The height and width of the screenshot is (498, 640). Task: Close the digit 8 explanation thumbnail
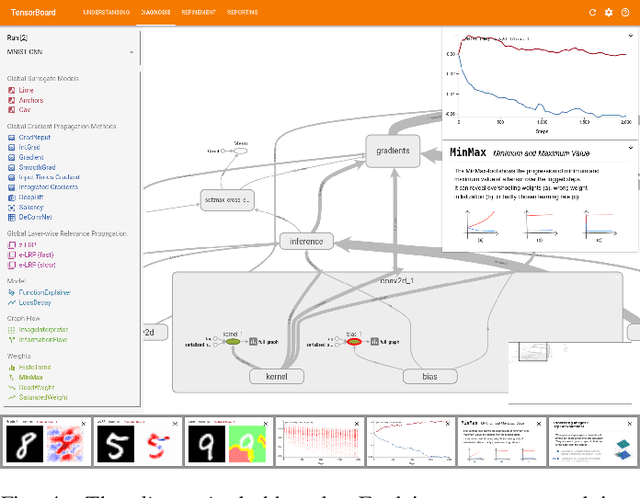[84, 422]
